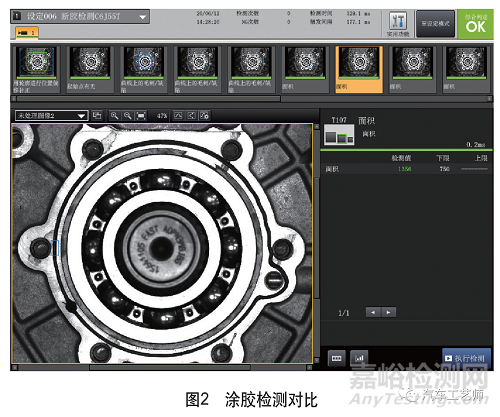Click the image copy icon beside the image dropdown
The image size is (500, 417).
(x=97, y=116)
